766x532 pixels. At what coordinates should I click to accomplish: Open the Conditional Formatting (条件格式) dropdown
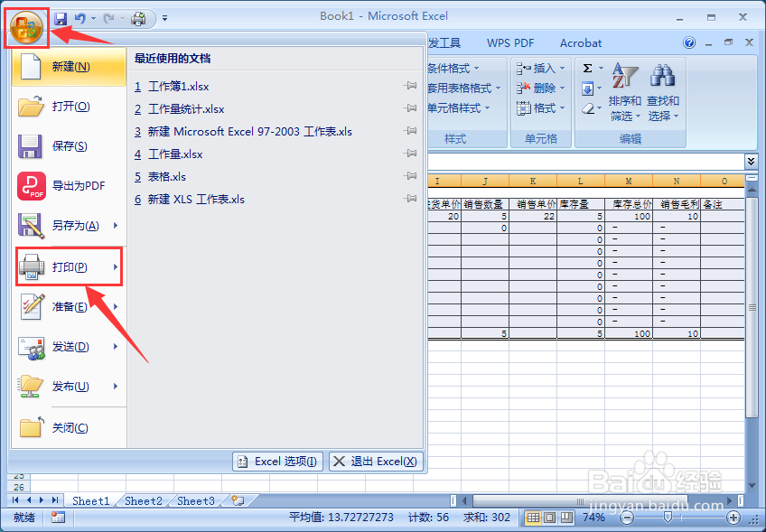pos(453,69)
